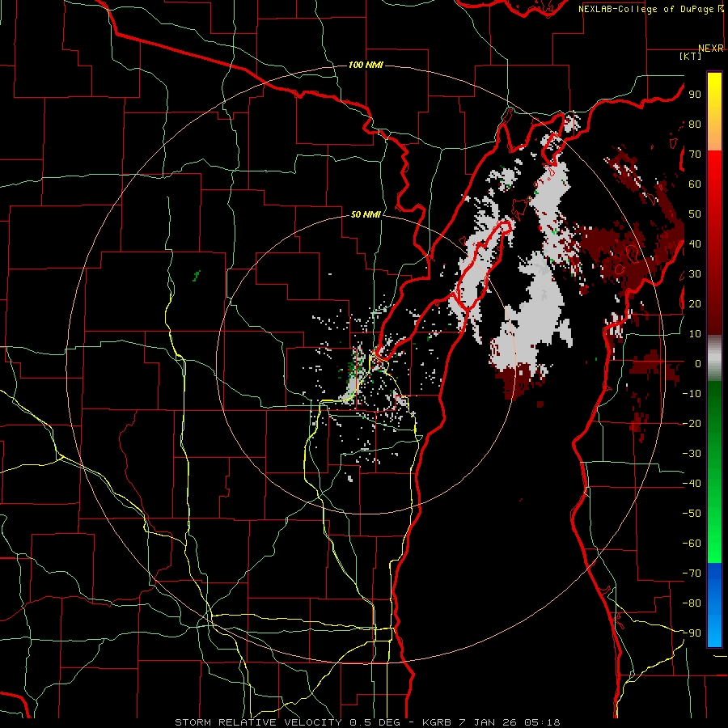Image resolution: width=728 pixels, height=728 pixels.
Task: Click the 30 value on the velocity scale
Action: (695, 274)
